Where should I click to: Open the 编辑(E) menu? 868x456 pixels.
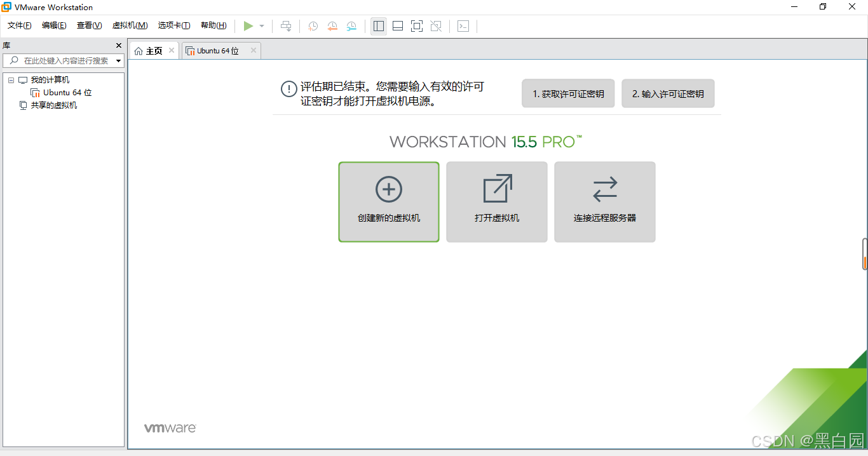point(54,25)
